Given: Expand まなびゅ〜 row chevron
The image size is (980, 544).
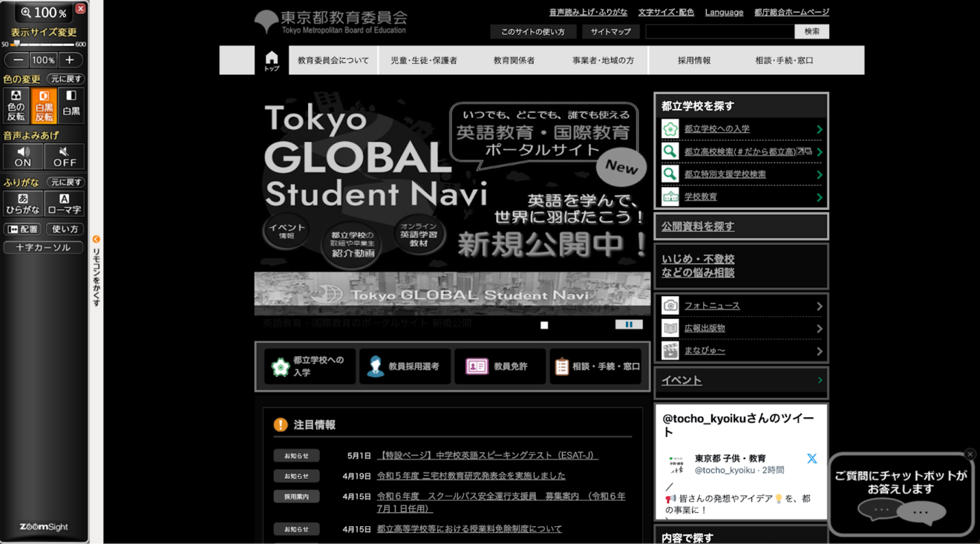Looking at the screenshot, I should tap(820, 351).
